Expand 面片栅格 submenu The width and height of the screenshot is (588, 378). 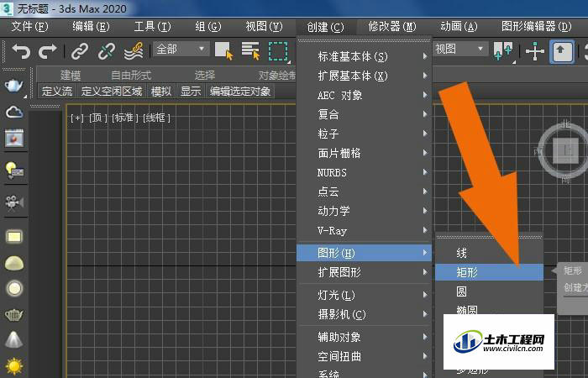pos(364,153)
